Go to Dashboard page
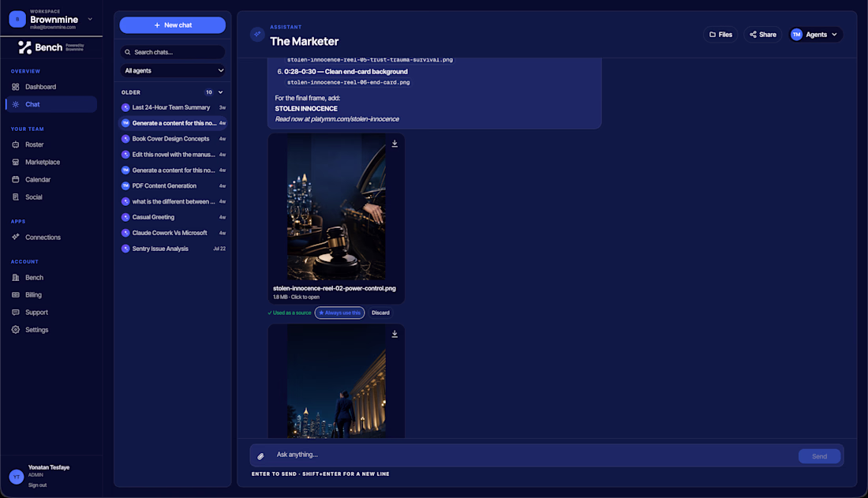Viewport: 868px width, 498px height. [x=51, y=87]
